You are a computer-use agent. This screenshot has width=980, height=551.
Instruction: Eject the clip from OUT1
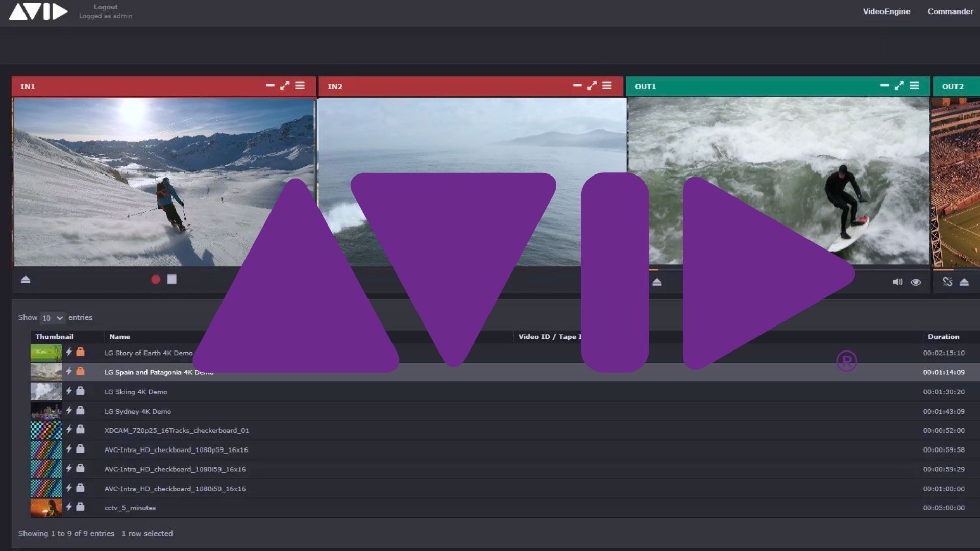(656, 282)
